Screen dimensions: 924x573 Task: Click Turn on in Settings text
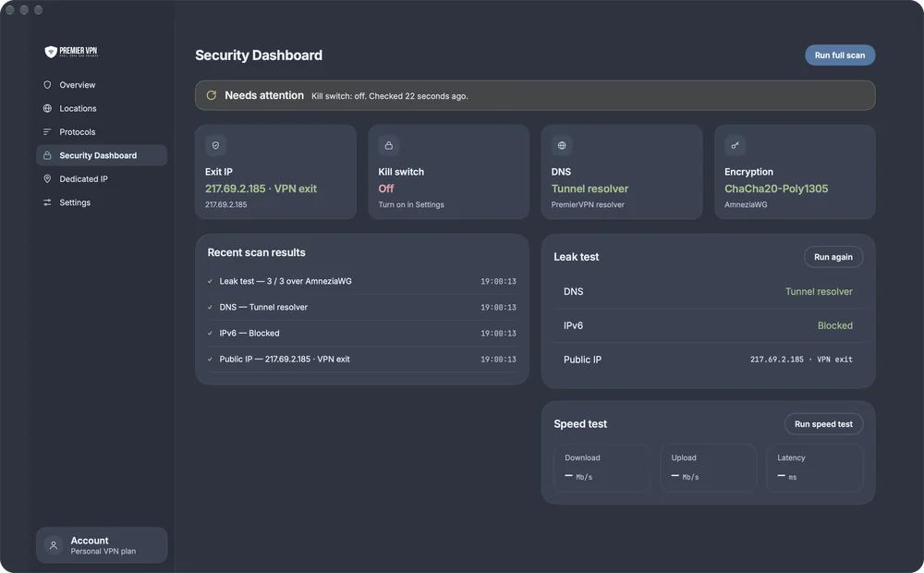pos(411,204)
